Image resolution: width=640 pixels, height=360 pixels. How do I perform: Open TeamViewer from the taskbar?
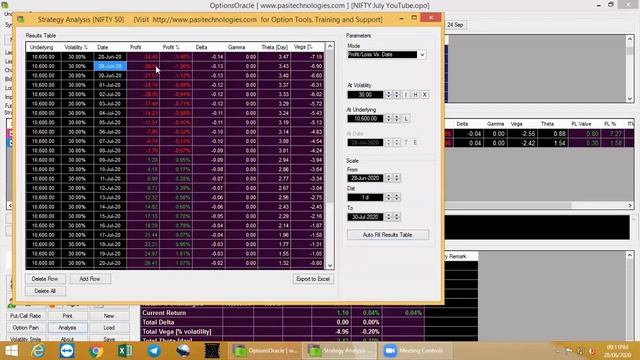pos(67,351)
